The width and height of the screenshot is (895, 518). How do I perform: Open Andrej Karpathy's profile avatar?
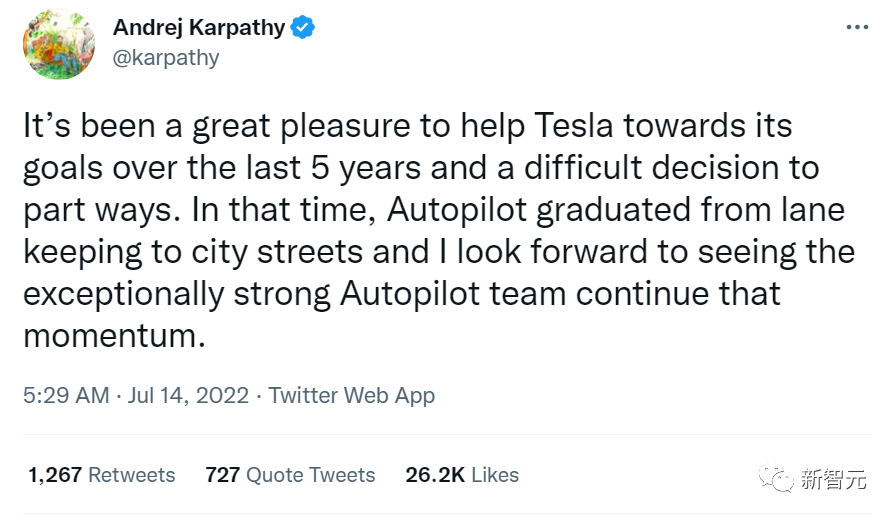point(59,43)
